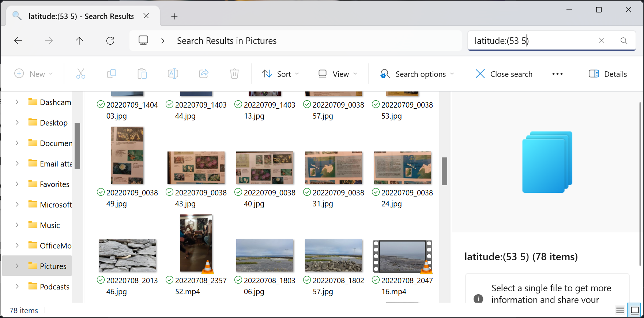
Task: Select thumbnail 20220709_003843.jpg
Action: coord(196,168)
